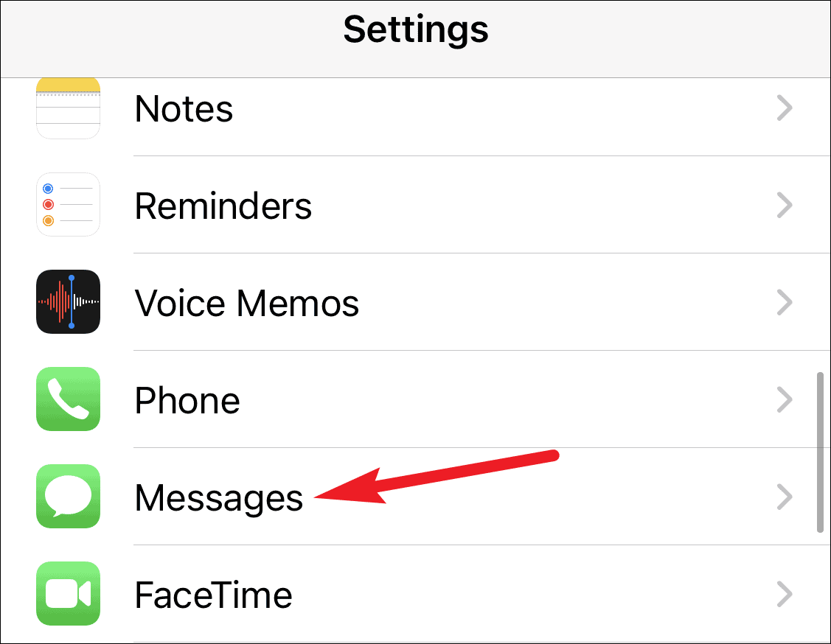Open the Notes settings label
The width and height of the screenshot is (831, 644).
click(184, 108)
